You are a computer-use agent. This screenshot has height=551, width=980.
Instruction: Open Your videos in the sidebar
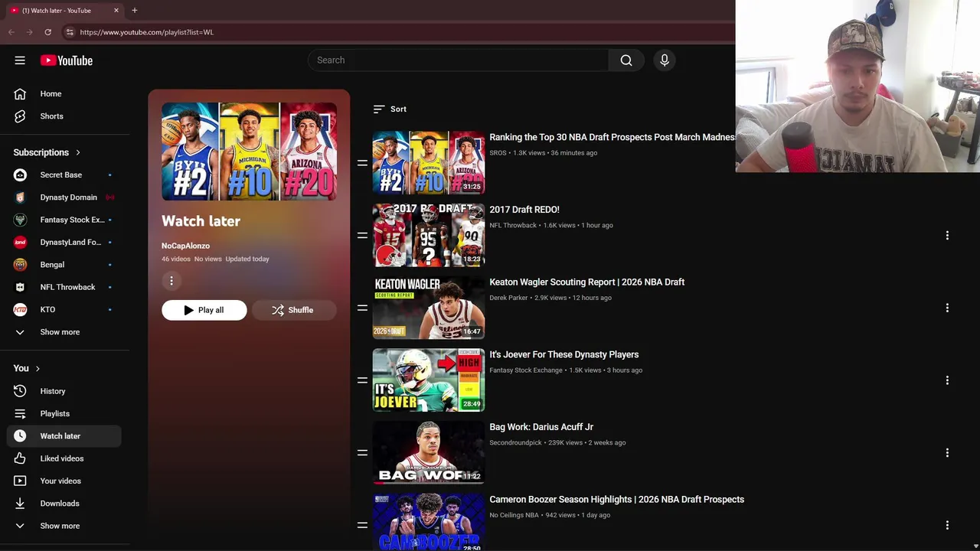[x=65, y=481]
